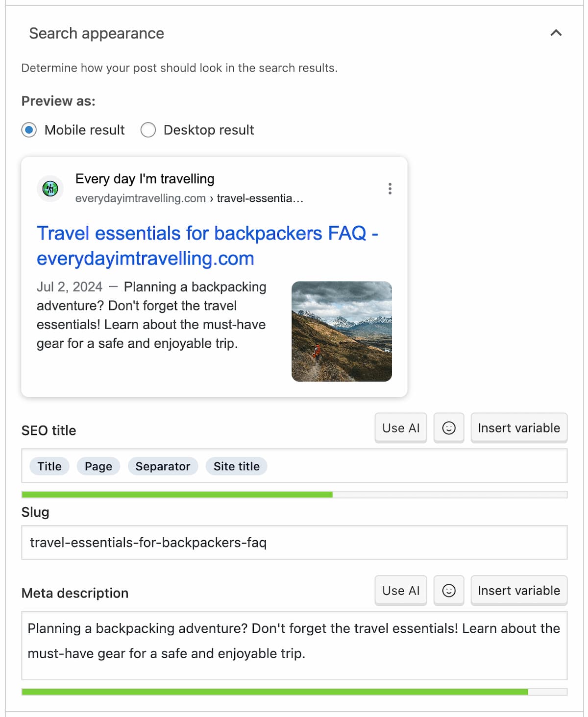Open "Insert variable" for the SEO title
The image size is (588, 717).
click(519, 428)
